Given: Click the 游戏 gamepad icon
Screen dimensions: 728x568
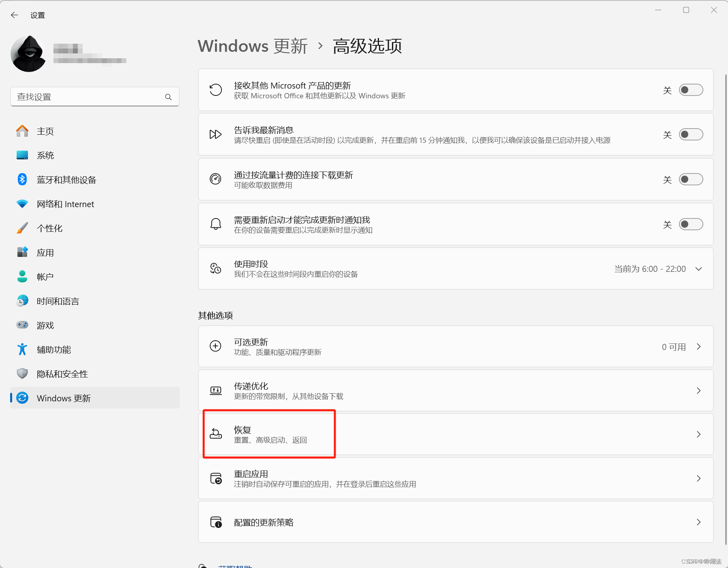Looking at the screenshot, I should tap(22, 325).
